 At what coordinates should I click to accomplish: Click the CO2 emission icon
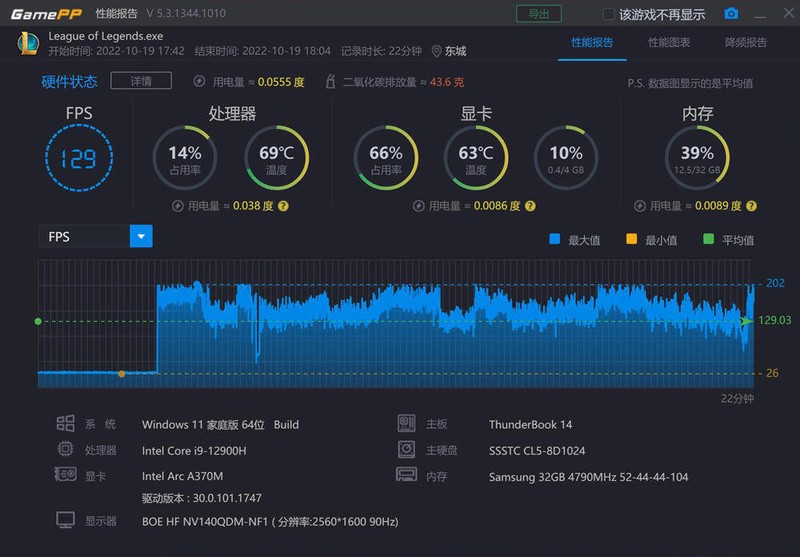click(x=330, y=82)
